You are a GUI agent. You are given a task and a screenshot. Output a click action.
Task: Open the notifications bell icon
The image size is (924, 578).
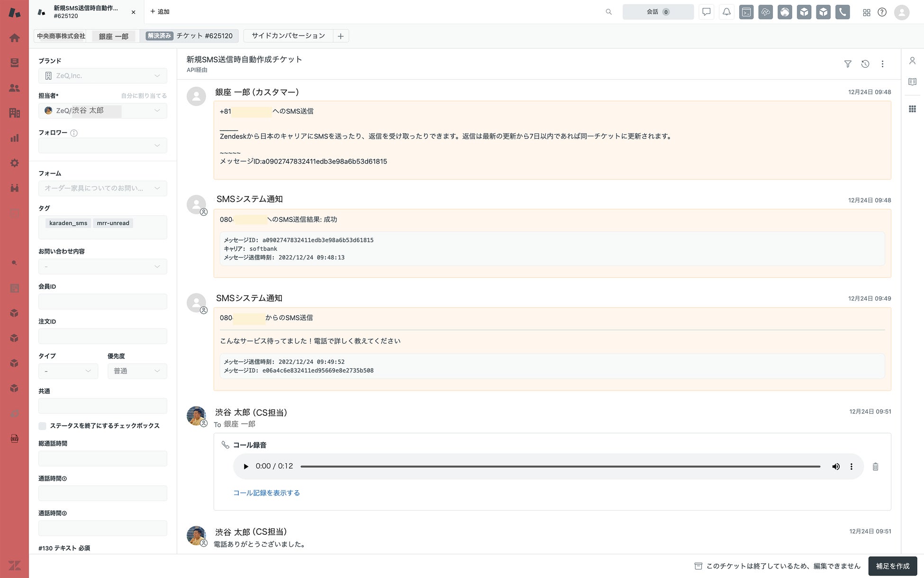tap(726, 12)
